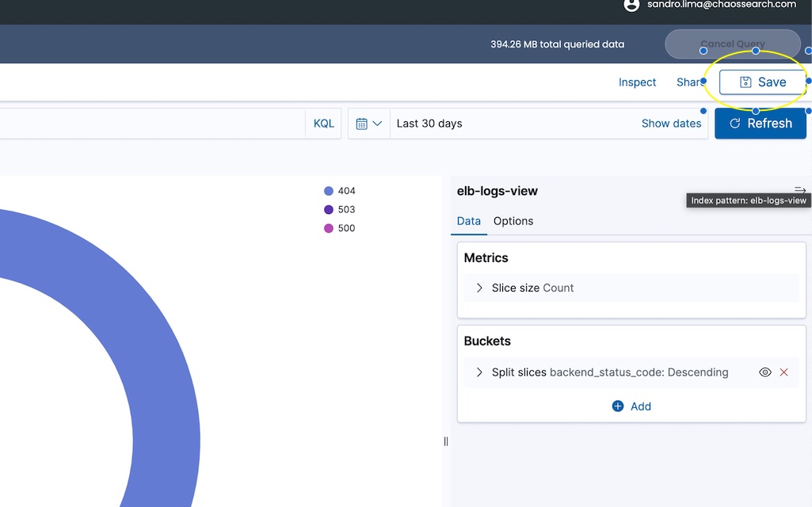812x507 pixels.
Task: Click the user email sandro.lima@chaossearch.com
Action: click(x=722, y=5)
